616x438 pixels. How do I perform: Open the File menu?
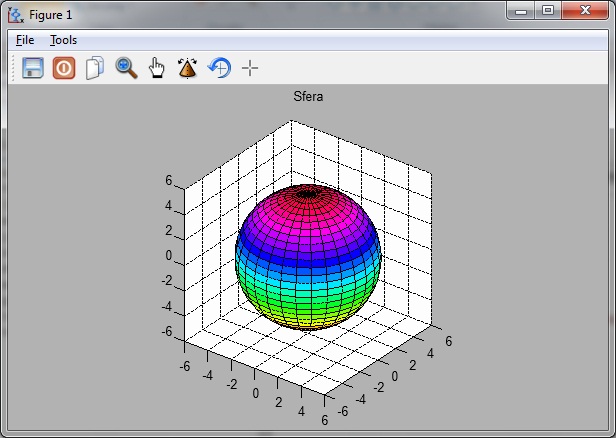25,40
